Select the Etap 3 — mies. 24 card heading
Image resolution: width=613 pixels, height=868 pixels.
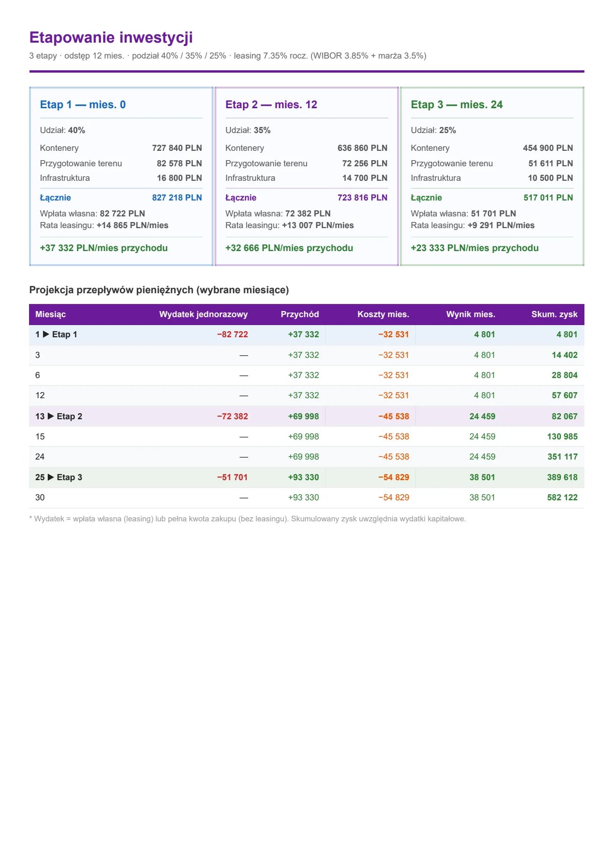[457, 104]
